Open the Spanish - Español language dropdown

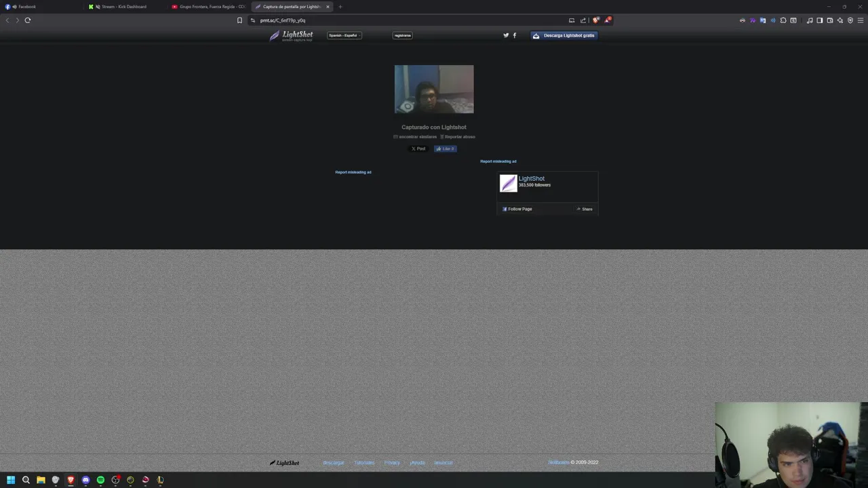tap(344, 35)
